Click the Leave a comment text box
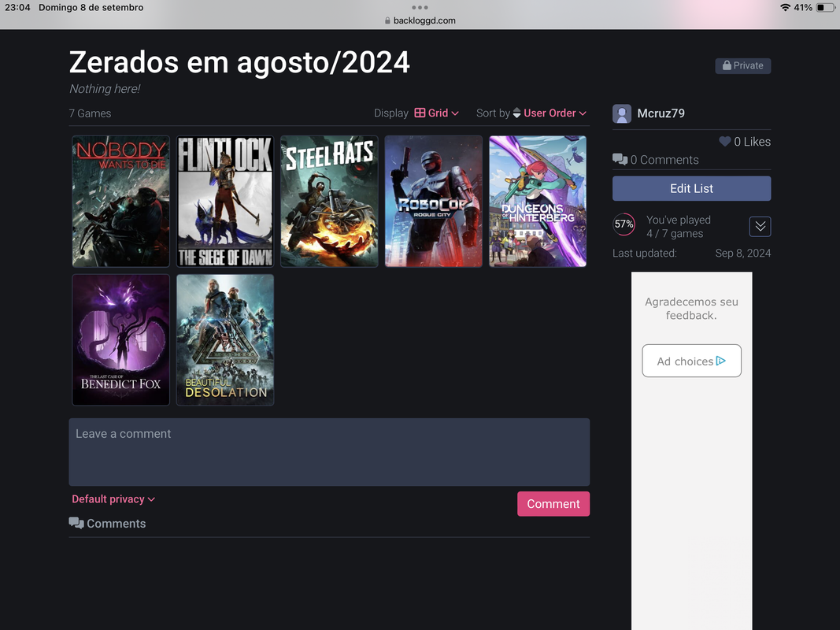 329,452
